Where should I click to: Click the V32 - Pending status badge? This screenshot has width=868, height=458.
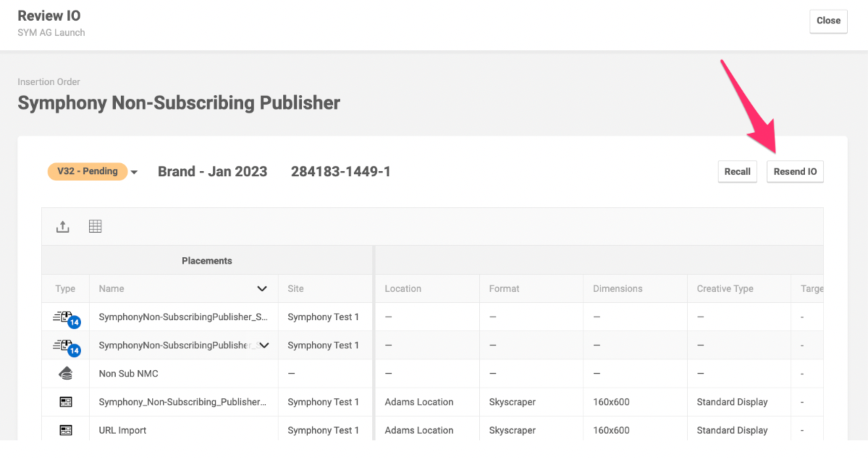tap(87, 171)
